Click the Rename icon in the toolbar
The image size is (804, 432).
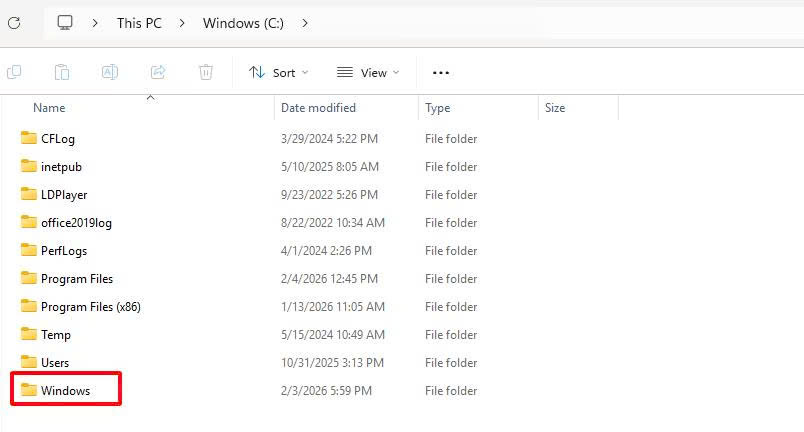[x=110, y=72]
